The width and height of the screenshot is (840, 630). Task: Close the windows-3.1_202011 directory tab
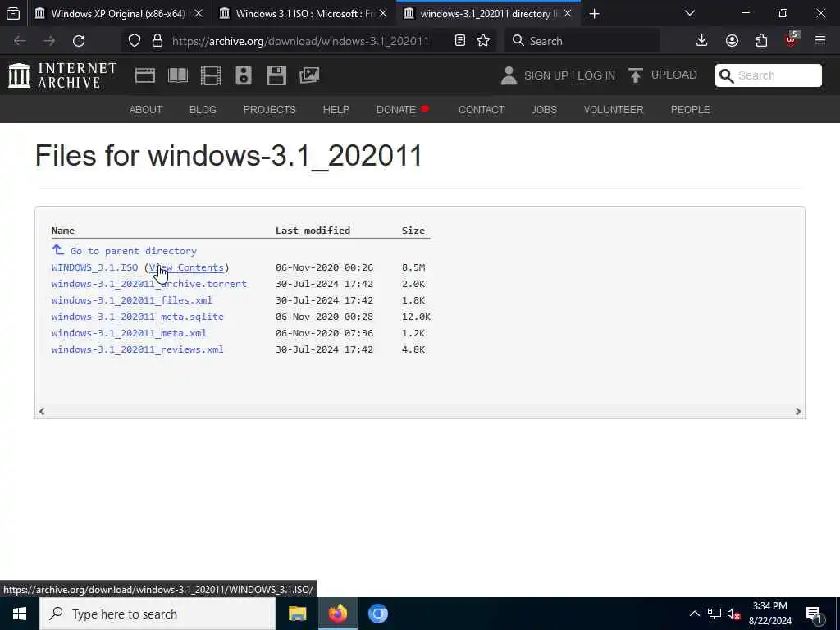pos(568,13)
